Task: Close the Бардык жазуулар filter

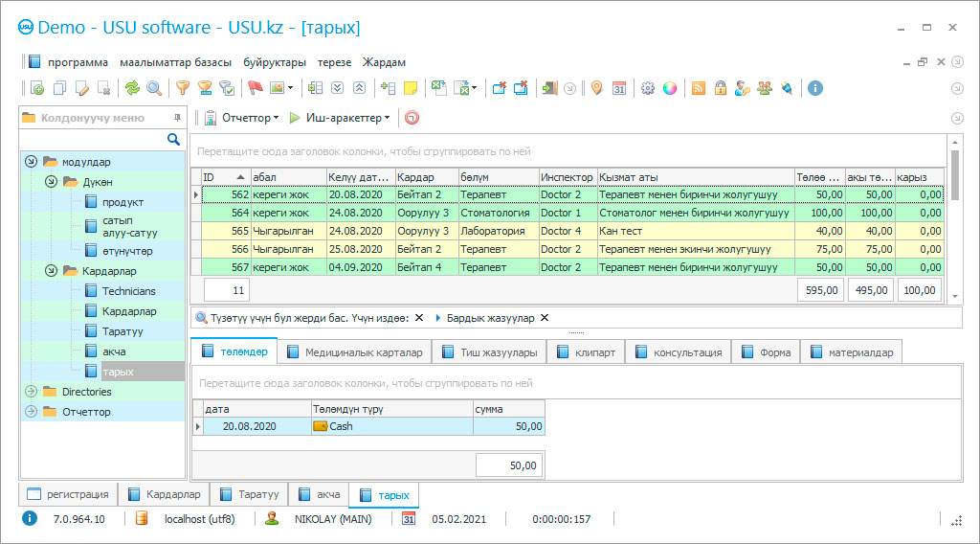Action: pos(545,318)
